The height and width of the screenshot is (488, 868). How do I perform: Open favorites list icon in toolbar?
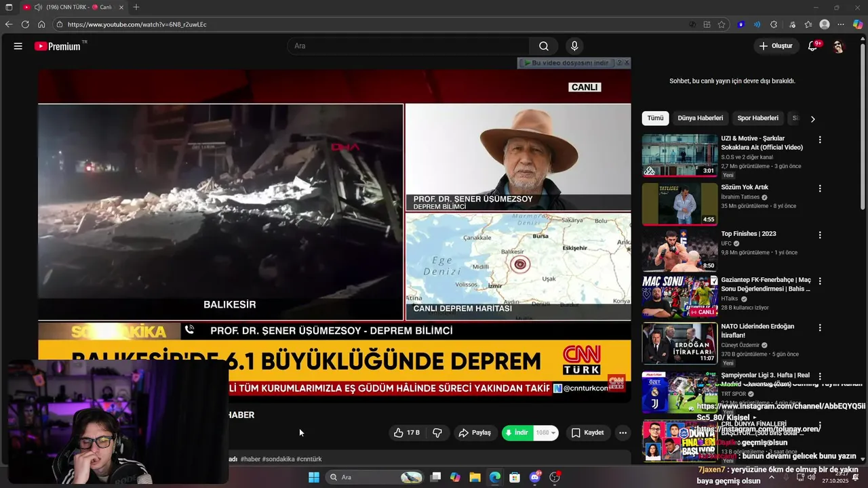(x=808, y=24)
